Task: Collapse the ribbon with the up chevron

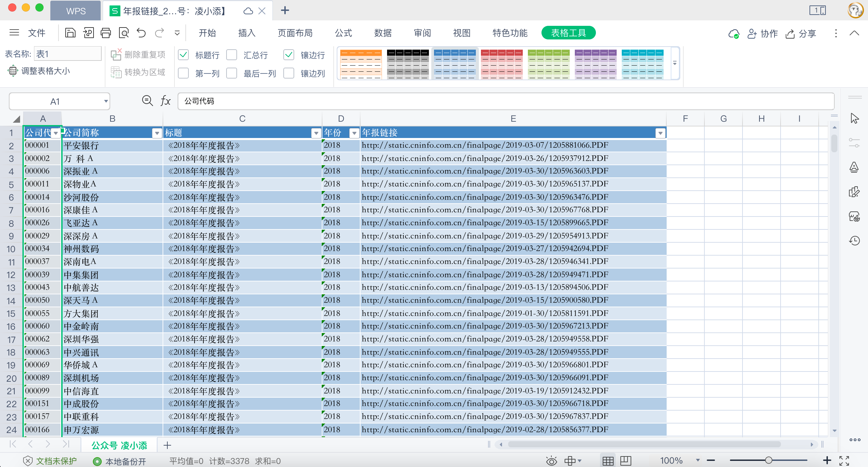Action: pos(854,33)
